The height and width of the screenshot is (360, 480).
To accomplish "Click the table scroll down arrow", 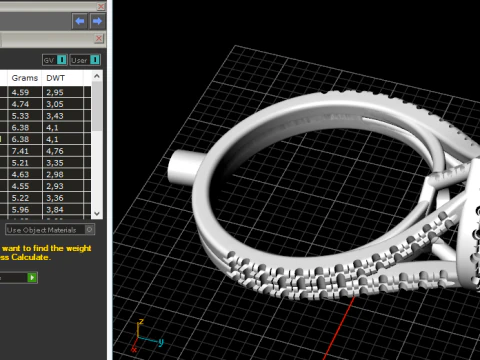I will click(97, 214).
